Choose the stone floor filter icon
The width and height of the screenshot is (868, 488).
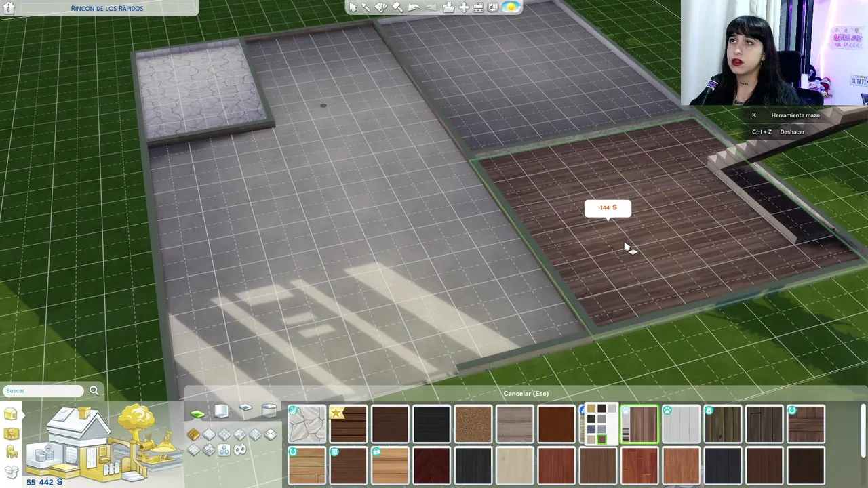coord(240,434)
